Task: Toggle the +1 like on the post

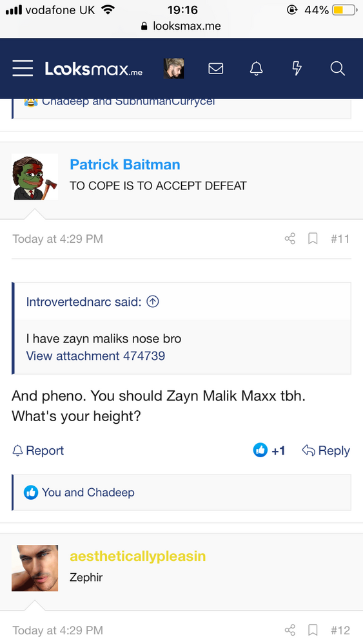Action: coord(270,451)
